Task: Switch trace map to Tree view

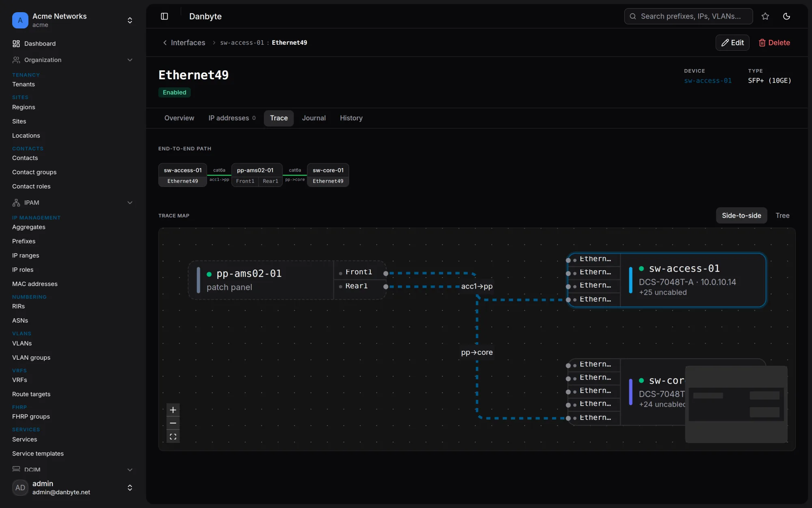Action: click(782, 215)
